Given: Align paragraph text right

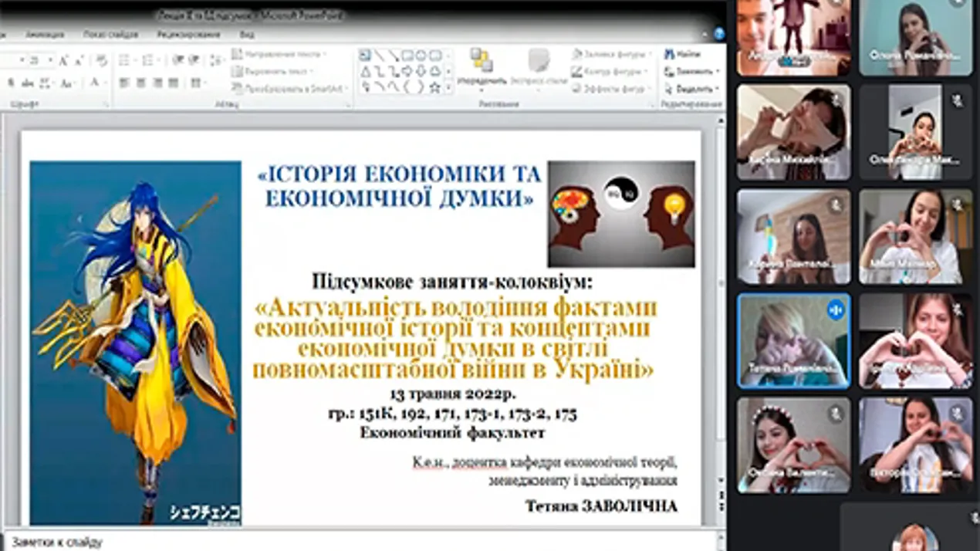Looking at the screenshot, I should pyautogui.click(x=157, y=83).
